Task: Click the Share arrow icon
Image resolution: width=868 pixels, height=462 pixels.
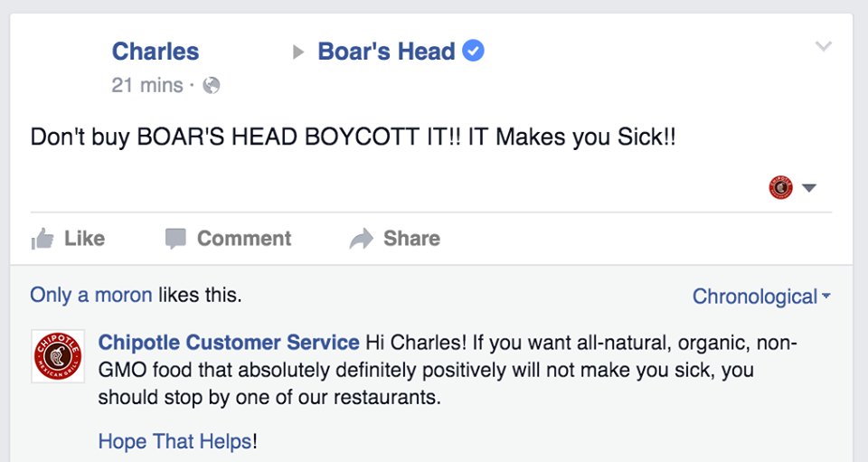Action: pyautogui.click(x=362, y=239)
